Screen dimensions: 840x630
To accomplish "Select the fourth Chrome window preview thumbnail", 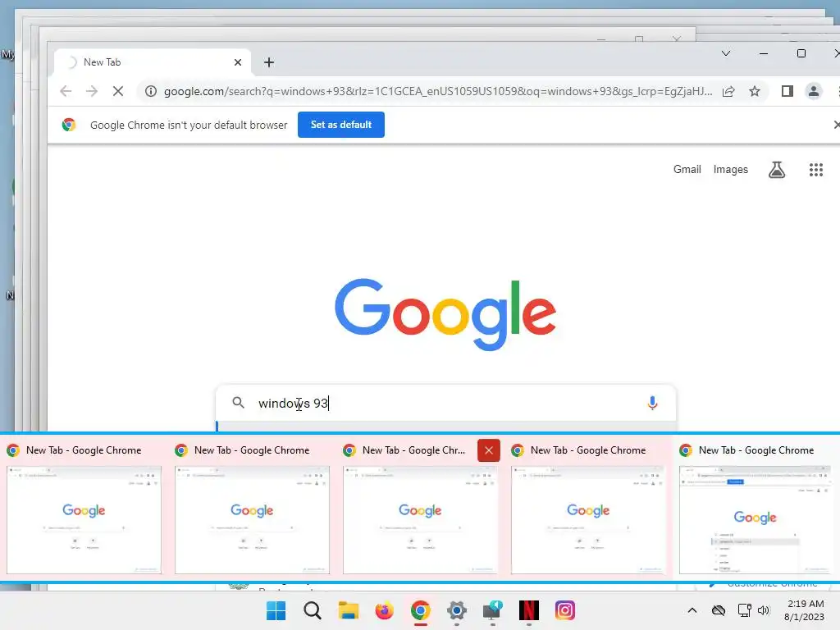I will 589,519.
